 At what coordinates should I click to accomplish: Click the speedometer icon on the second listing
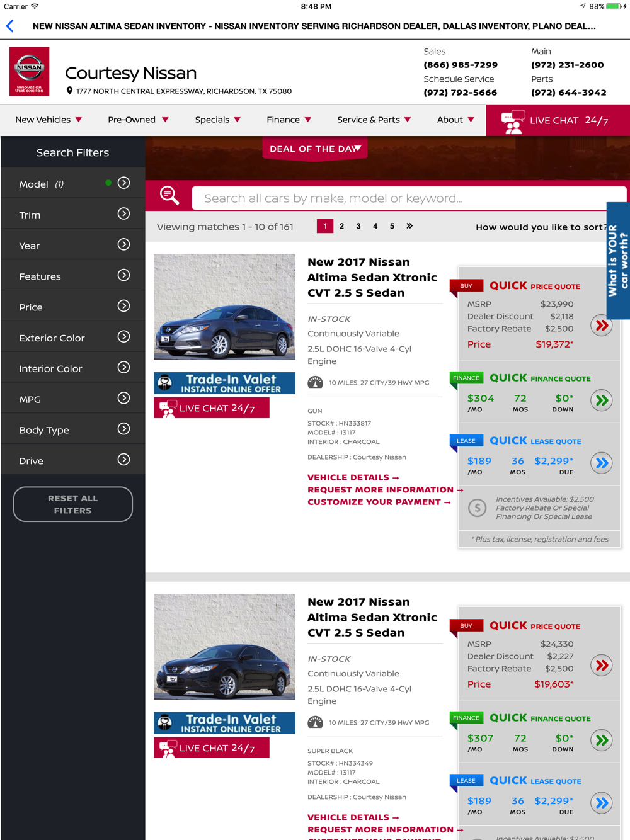tap(315, 722)
